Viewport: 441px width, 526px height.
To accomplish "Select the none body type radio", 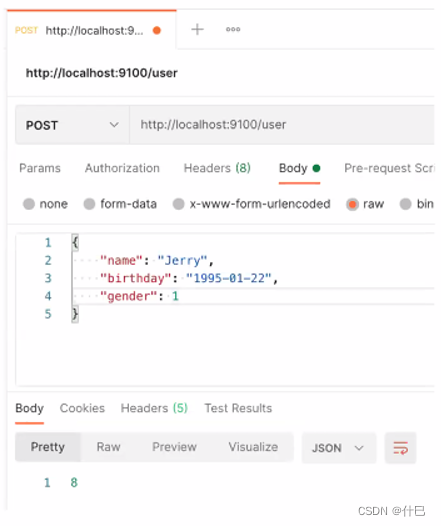I will pyautogui.click(x=29, y=204).
